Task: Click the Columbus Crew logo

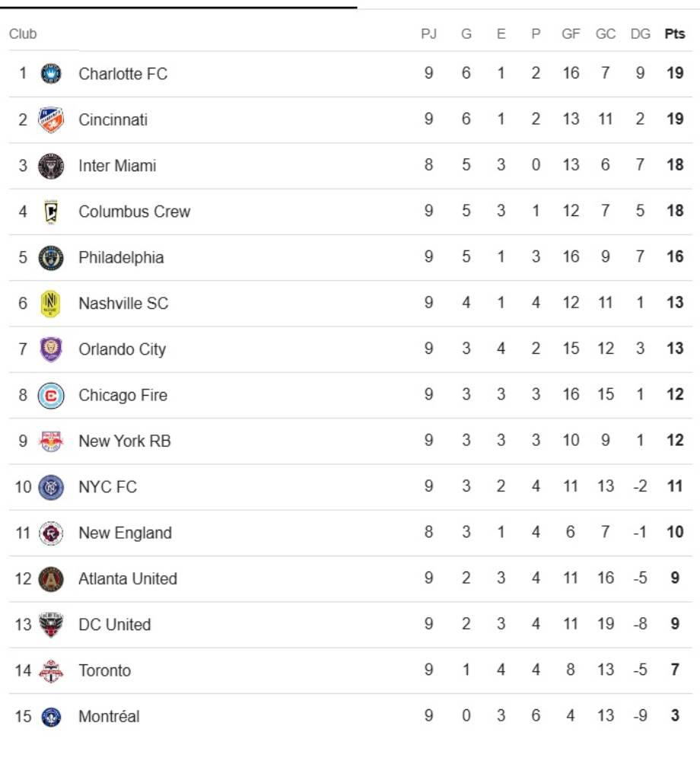Action: 51,212
